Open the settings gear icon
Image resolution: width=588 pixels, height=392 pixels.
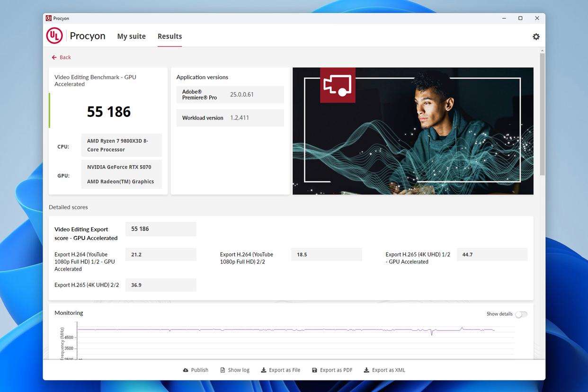pos(536,36)
